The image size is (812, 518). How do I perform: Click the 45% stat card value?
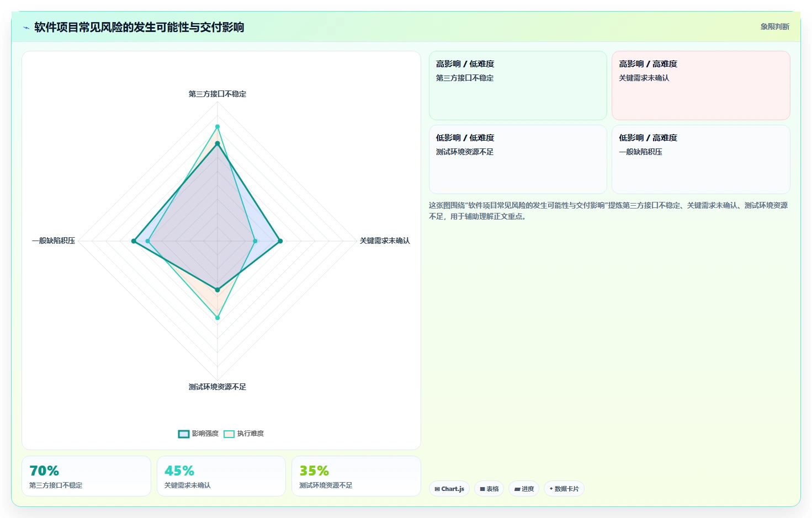179,471
